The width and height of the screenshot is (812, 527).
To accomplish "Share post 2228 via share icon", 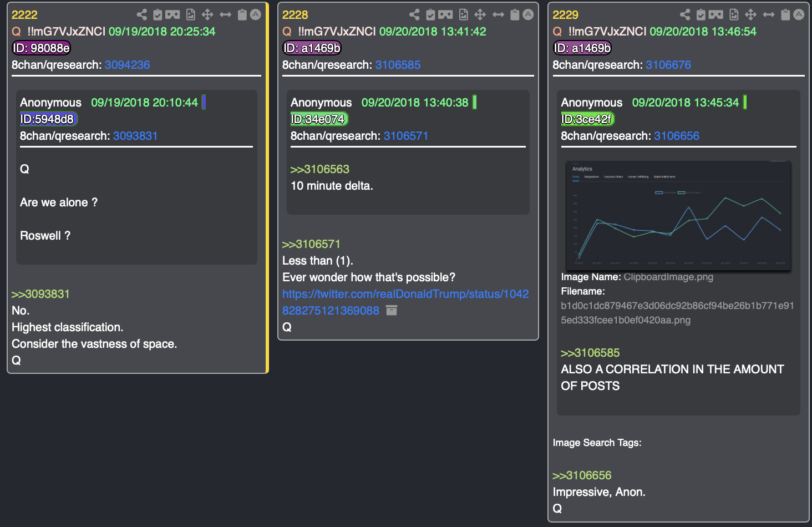I will pos(414,14).
